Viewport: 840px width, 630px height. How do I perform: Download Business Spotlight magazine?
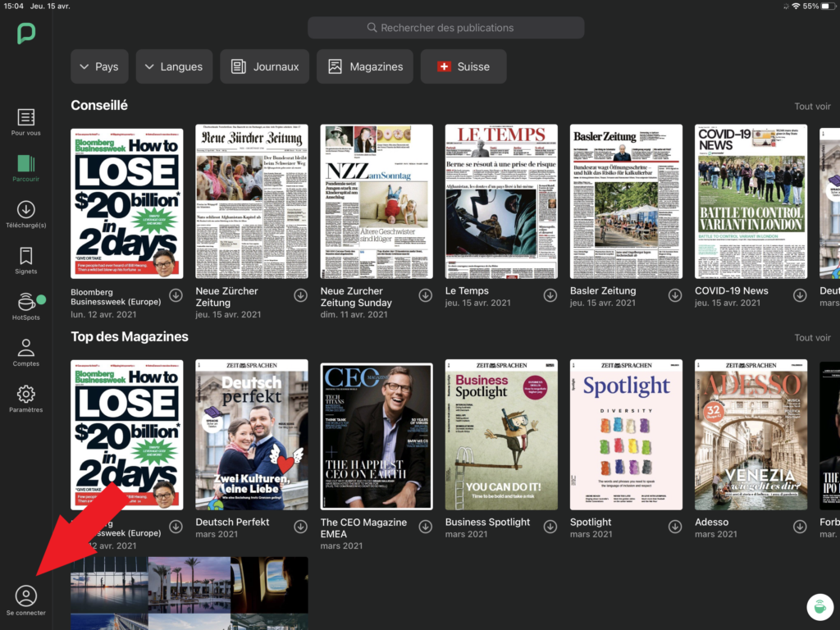coord(550,527)
